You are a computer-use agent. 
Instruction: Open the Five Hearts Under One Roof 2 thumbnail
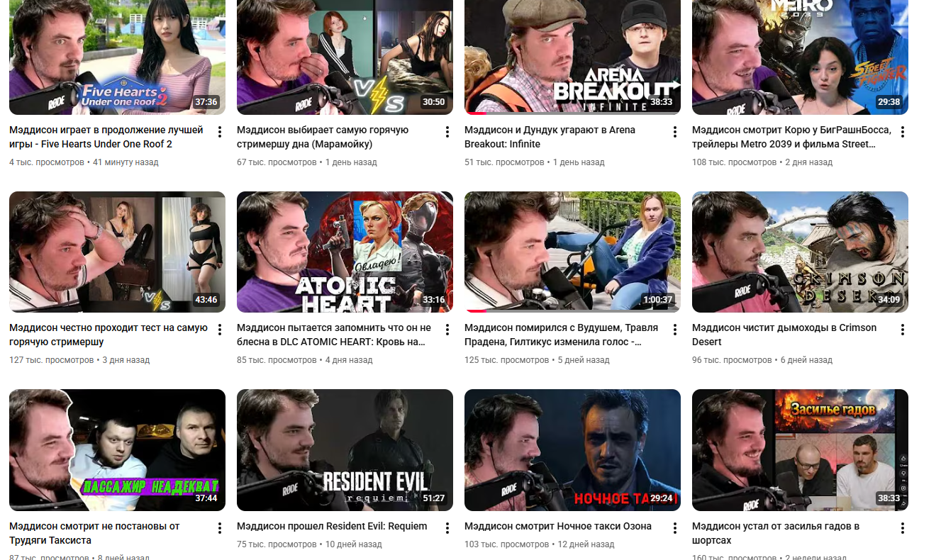[x=117, y=57]
